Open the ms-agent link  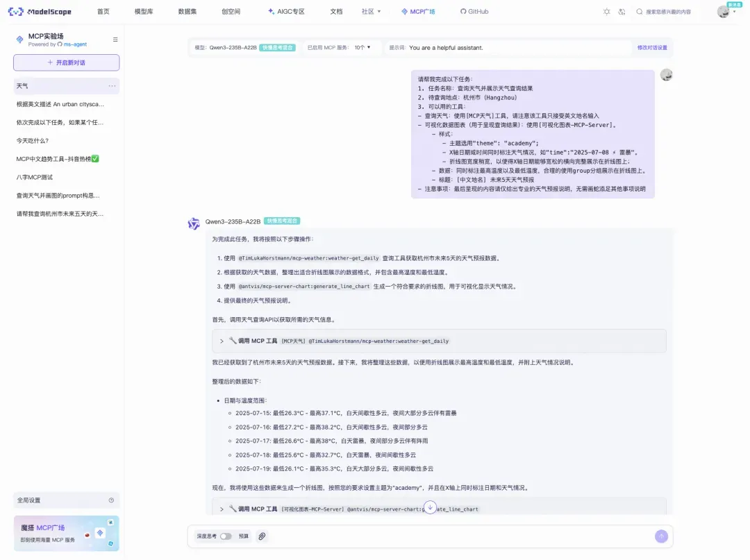[x=75, y=44]
